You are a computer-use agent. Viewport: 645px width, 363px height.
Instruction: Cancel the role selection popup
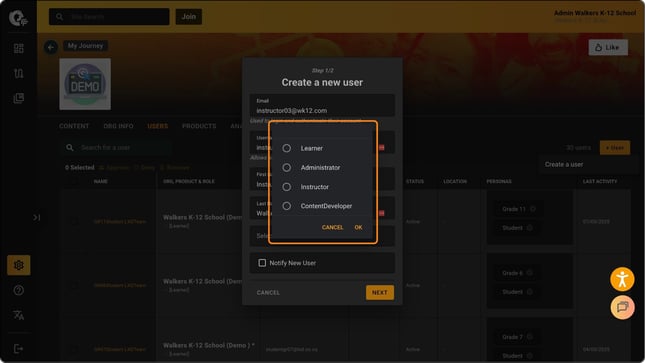tap(332, 227)
